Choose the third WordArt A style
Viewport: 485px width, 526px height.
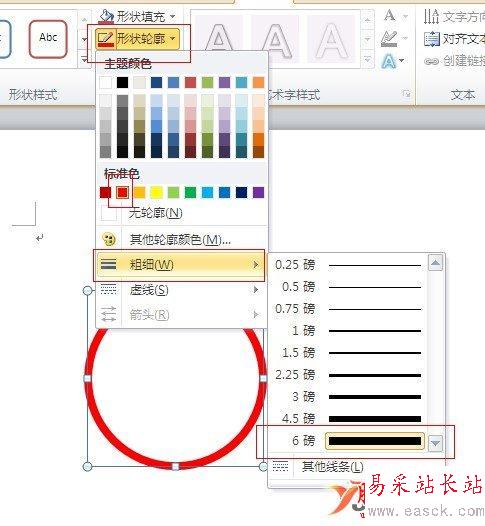(x=331, y=39)
